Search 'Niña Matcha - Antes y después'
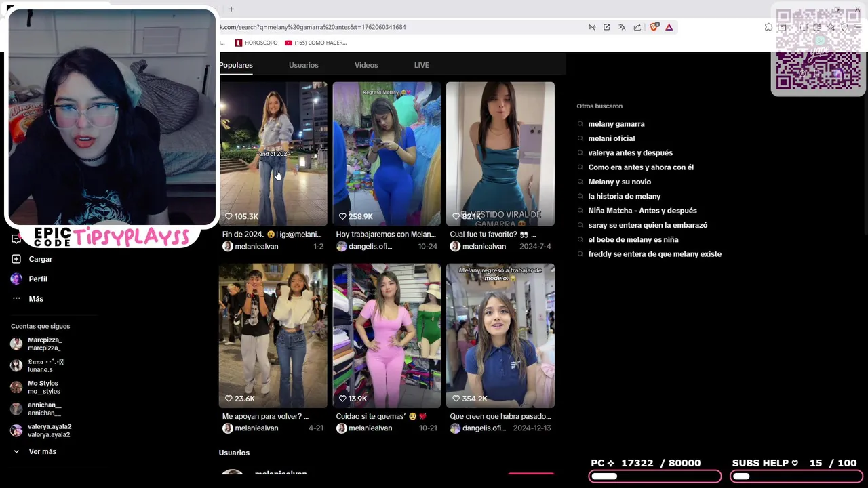The height and width of the screenshot is (488, 868). (642, 211)
